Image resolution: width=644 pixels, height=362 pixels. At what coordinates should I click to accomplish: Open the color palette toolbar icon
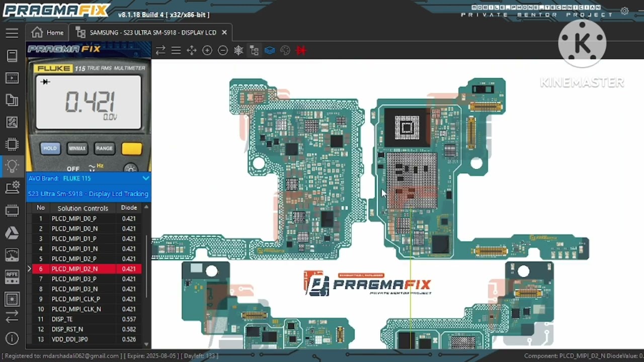(285, 50)
